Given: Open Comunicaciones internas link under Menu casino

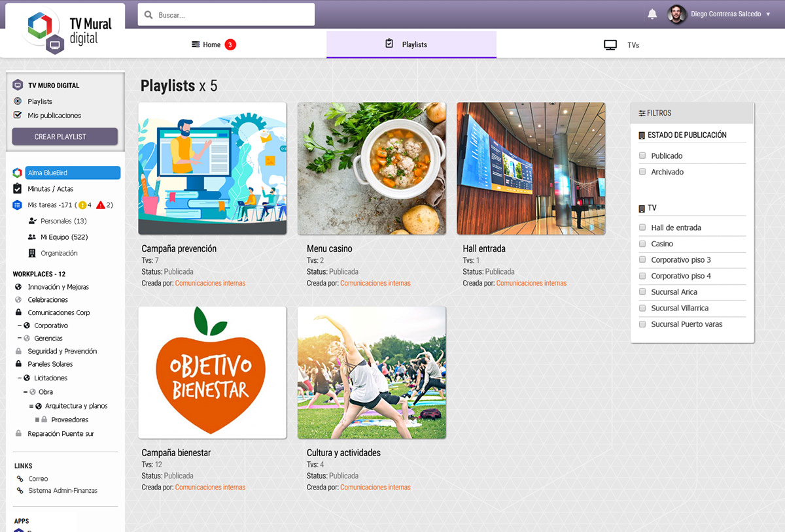Looking at the screenshot, I should 375,283.
